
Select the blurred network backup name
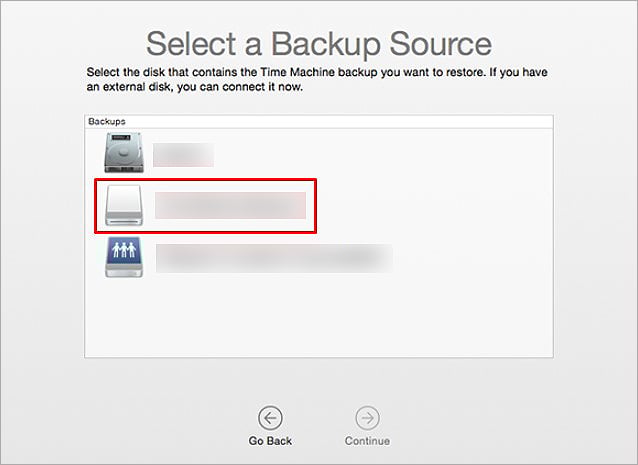[x=274, y=258]
